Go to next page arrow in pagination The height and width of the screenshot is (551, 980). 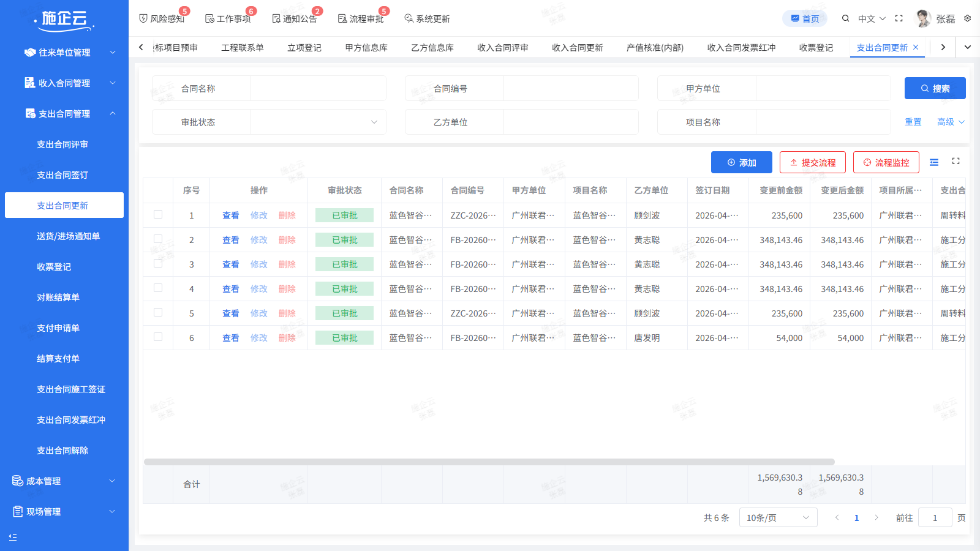click(x=876, y=518)
